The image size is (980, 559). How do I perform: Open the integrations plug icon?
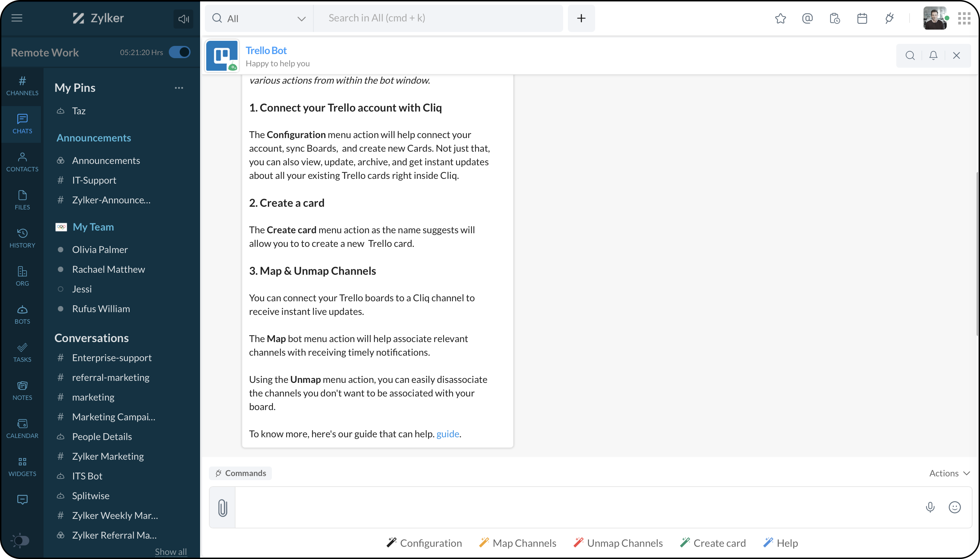pyautogui.click(x=889, y=18)
